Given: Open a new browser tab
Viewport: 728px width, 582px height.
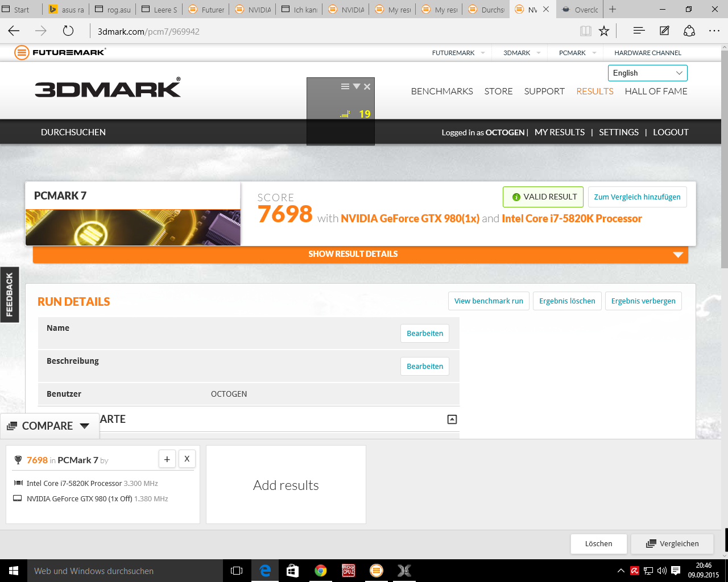Looking at the screenshot, I should tap(613, 9).
